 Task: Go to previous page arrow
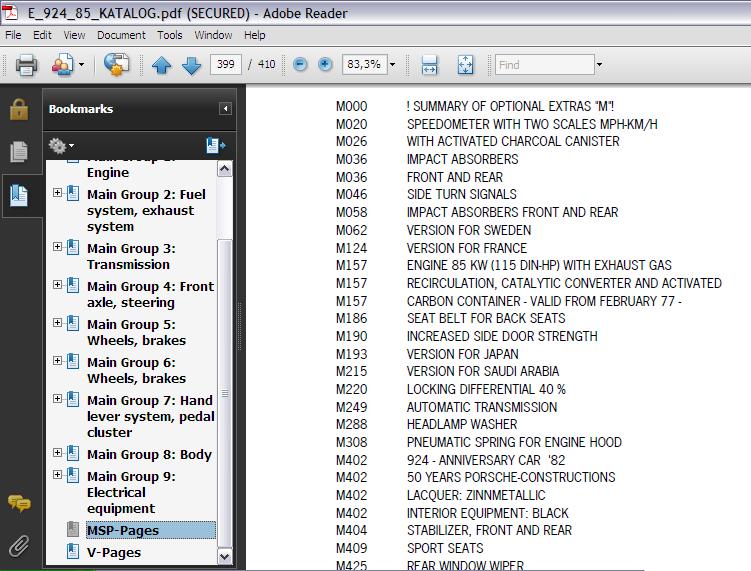(162, 65)
